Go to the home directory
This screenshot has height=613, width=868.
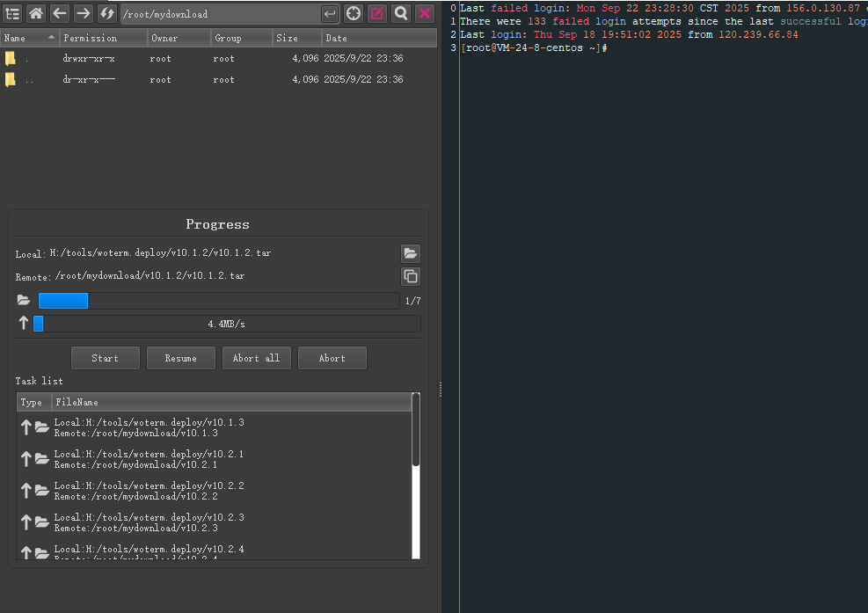pyautogui.click(x=36, y=13)
